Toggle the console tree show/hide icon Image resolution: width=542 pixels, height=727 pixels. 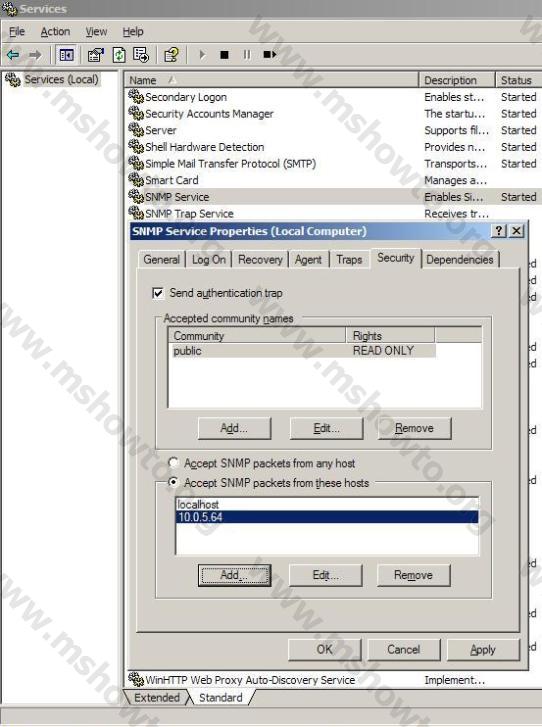tap(67, 55)
